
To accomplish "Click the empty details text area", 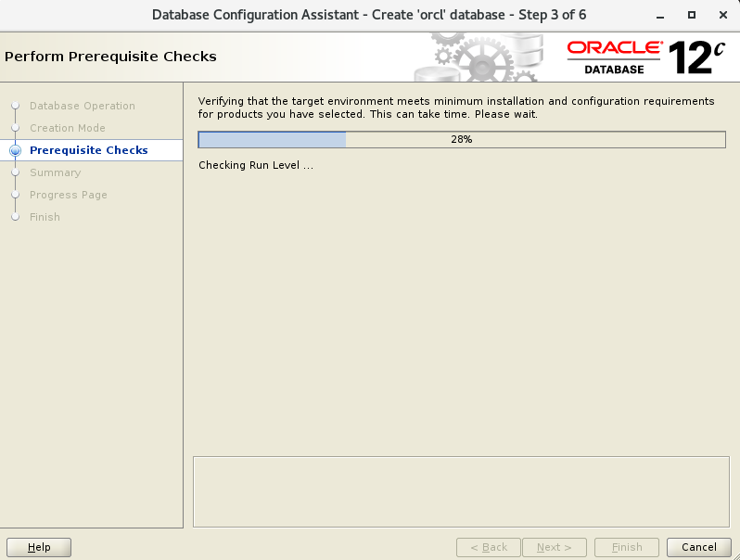I will coord(461,491).
